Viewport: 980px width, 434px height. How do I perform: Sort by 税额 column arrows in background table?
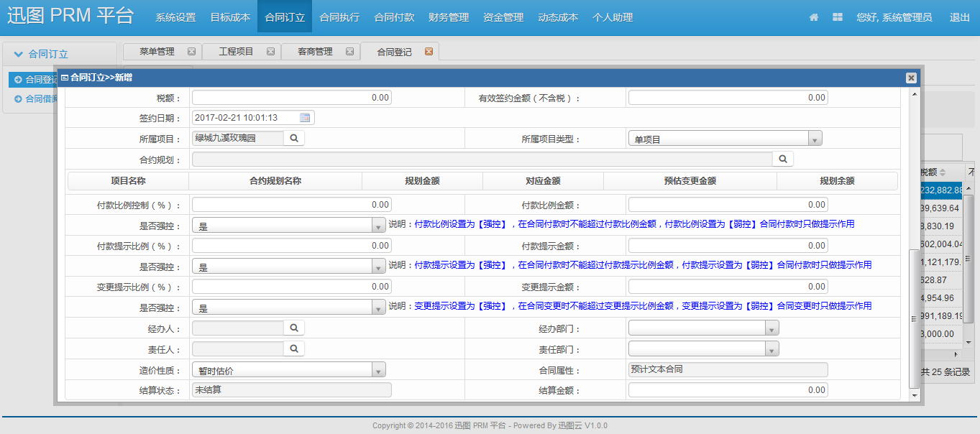[x=942, y=172]
